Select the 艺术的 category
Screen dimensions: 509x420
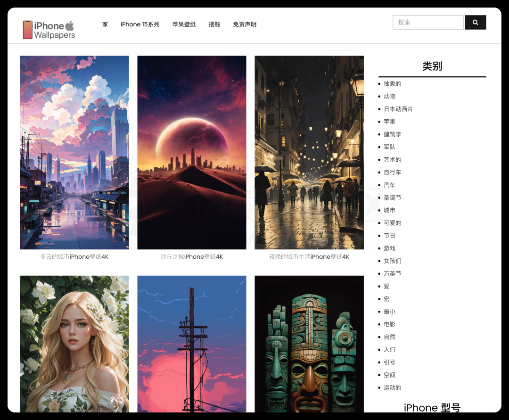(393, 160)
